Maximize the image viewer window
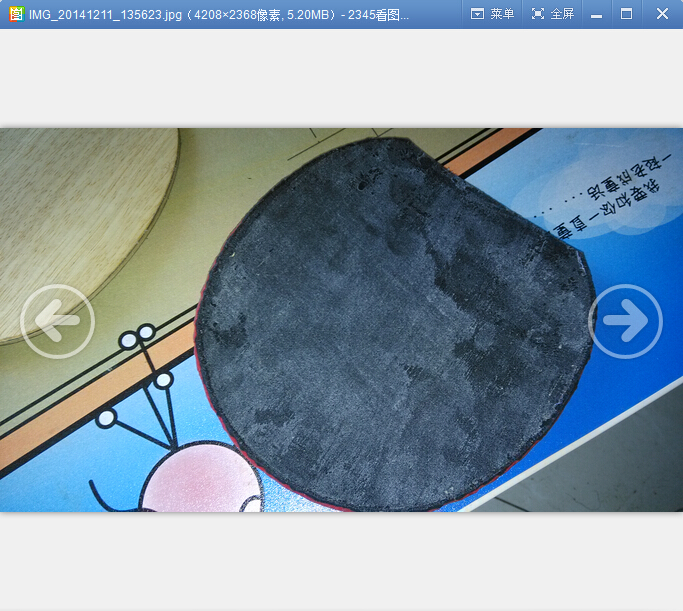Viewport: 683px width, 611px height. tap(627, 14)
